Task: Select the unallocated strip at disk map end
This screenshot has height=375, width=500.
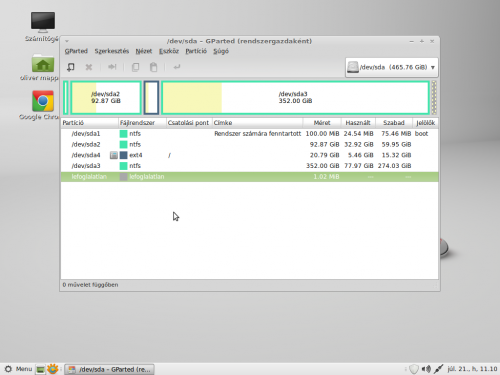Action: (434, 97)
